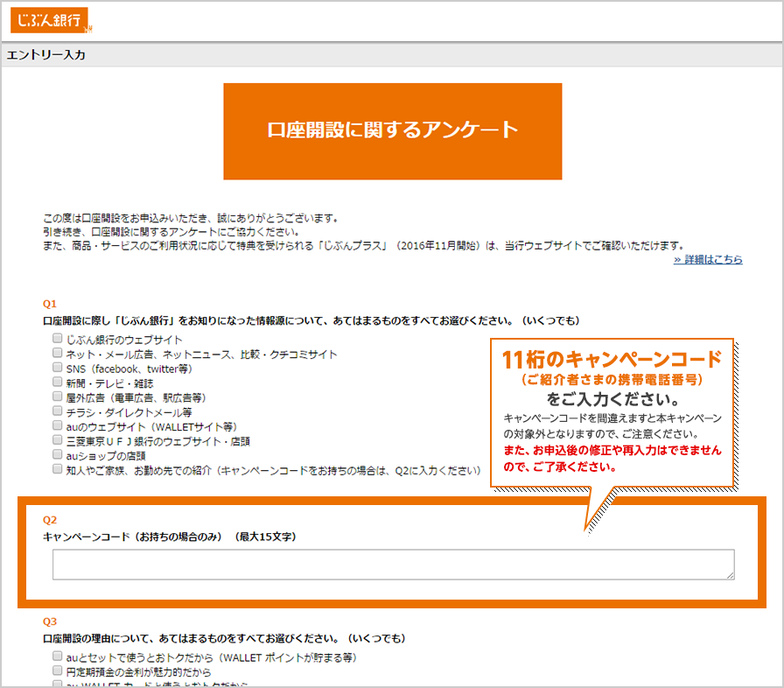This screenshot has width=784, height=688.
Task: Click the 11桁のキャンペーンコード callout bubble
Action: point(612,411)
